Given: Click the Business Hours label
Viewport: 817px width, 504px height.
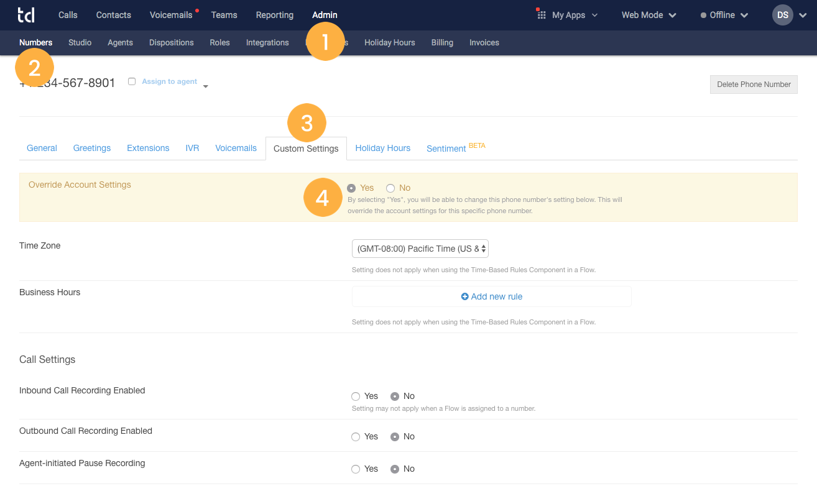Looking at the screenshot, I should point(50,293).
